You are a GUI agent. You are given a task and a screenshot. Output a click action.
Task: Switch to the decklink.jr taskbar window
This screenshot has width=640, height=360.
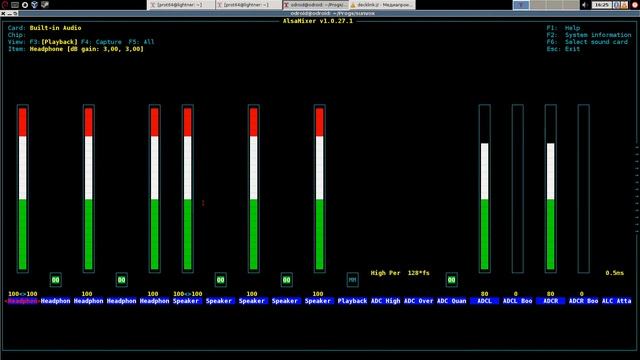point(382,5)
